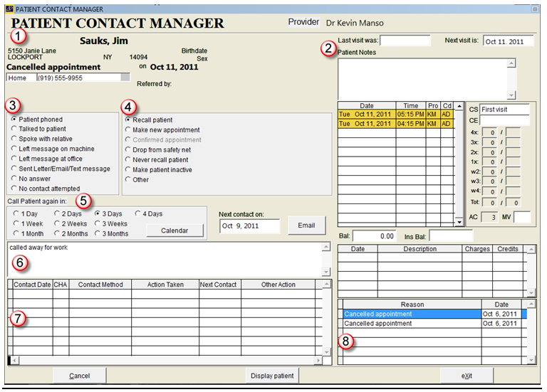Open Display patient

[271, 376]
